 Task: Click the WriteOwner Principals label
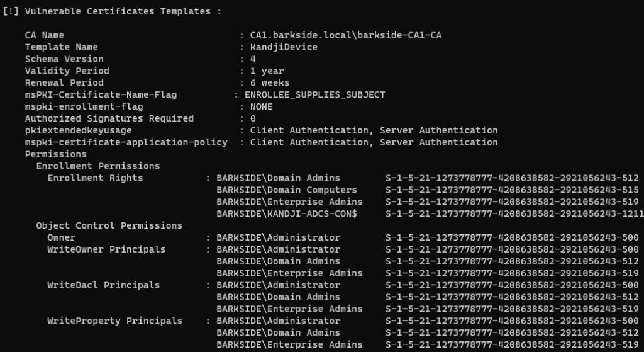coord(106,249)
